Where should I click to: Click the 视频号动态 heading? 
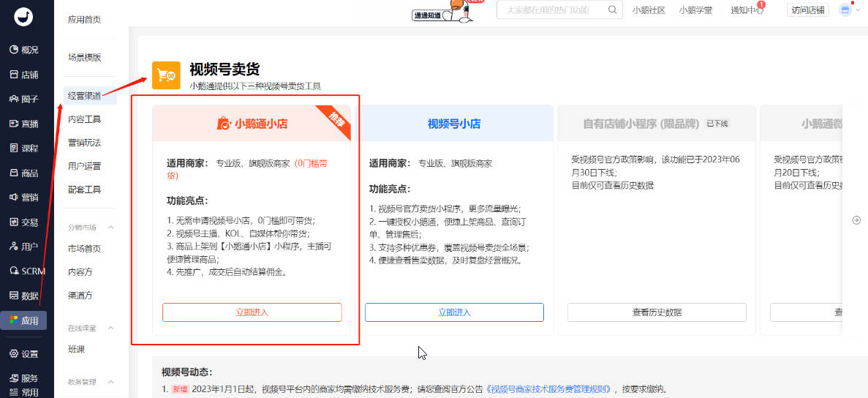186,372
